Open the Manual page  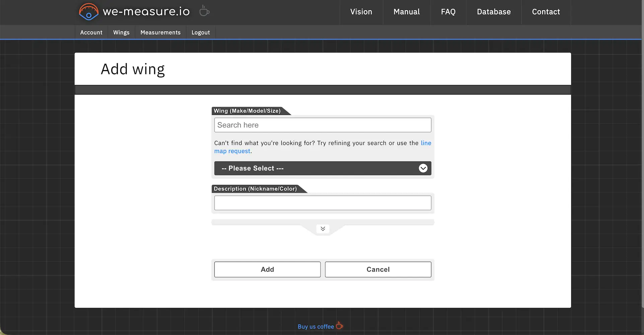[407, 12]
